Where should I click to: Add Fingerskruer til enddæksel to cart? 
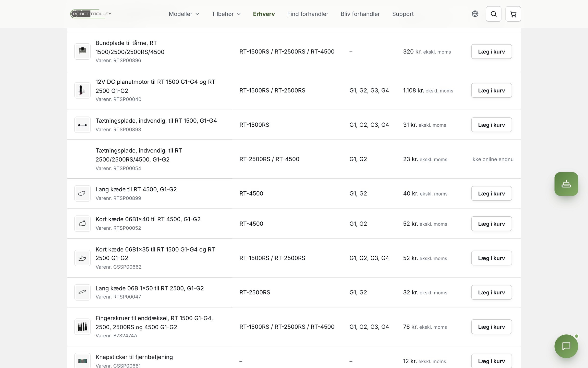(491, 327)
